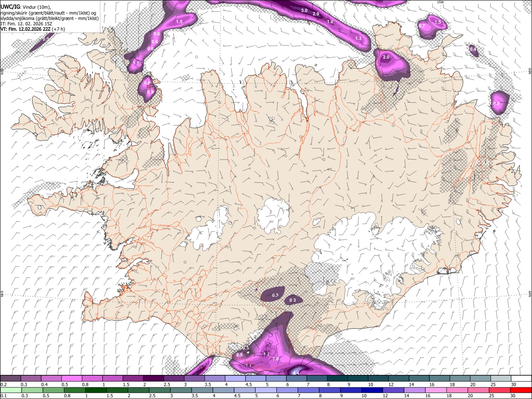Click the 'rigning/skúrir' legend description line
The image size is (532, 399).
coord(48,12)
